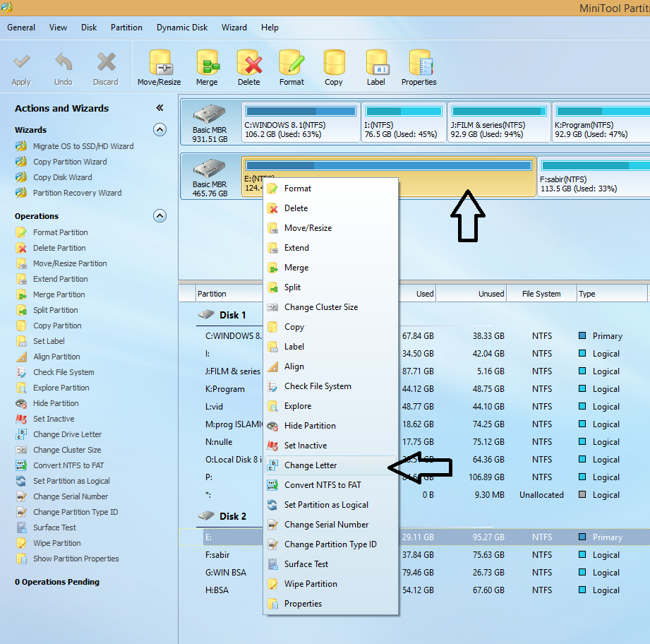Choose Set Partition as Logical in context menu
The height and width of the screenshot is (644, 650).
click(x=331, y=505)
